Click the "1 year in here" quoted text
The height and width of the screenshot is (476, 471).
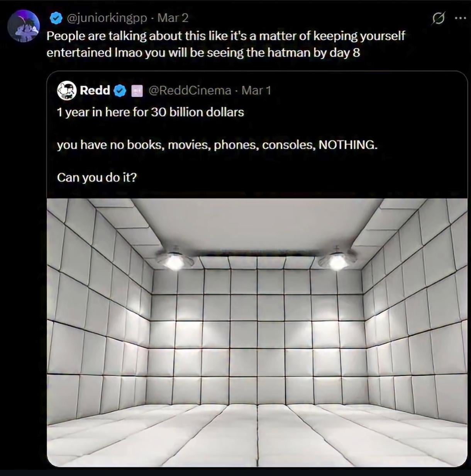click(150, 112)
